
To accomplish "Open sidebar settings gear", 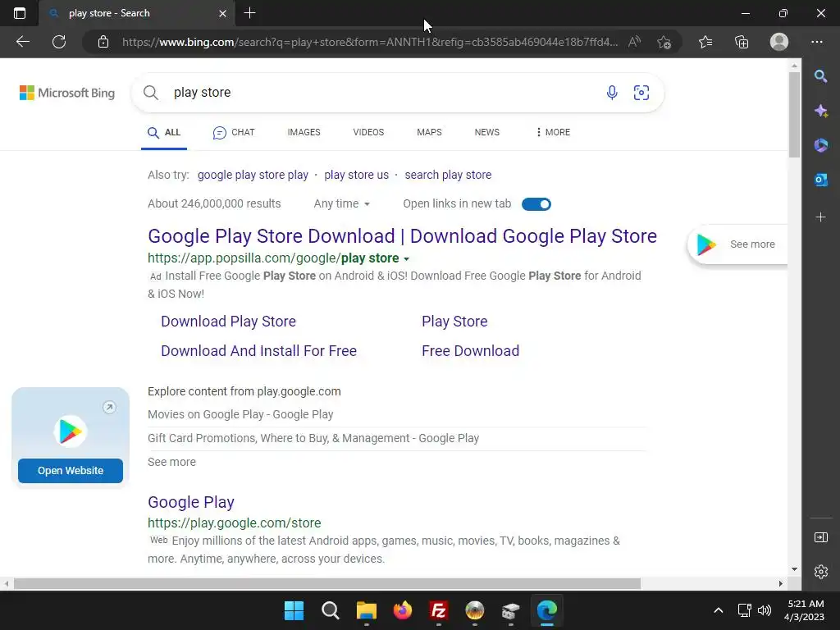I will click(x=820, y=572).
